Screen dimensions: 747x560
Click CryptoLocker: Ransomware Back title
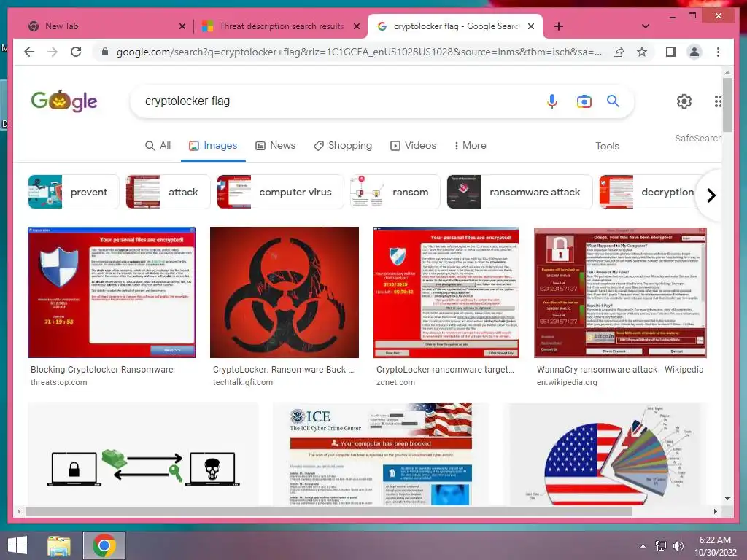[284, 370]
